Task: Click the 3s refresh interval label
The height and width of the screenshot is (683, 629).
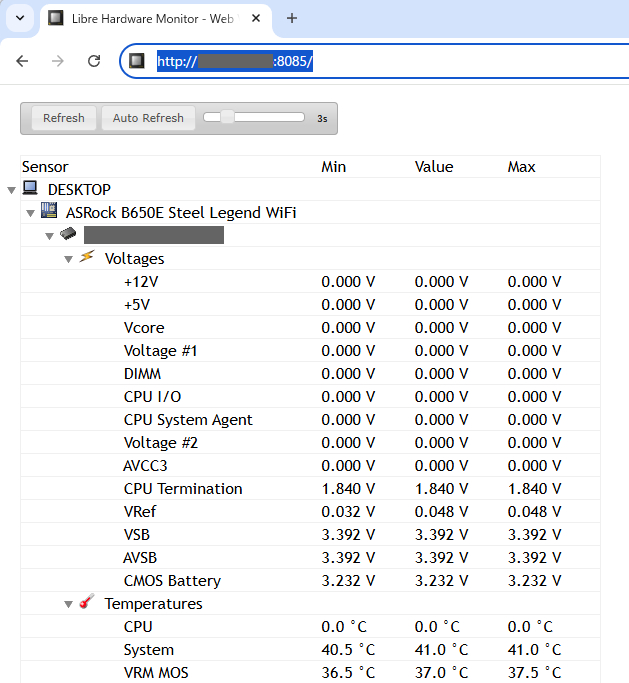Action: 322,118
